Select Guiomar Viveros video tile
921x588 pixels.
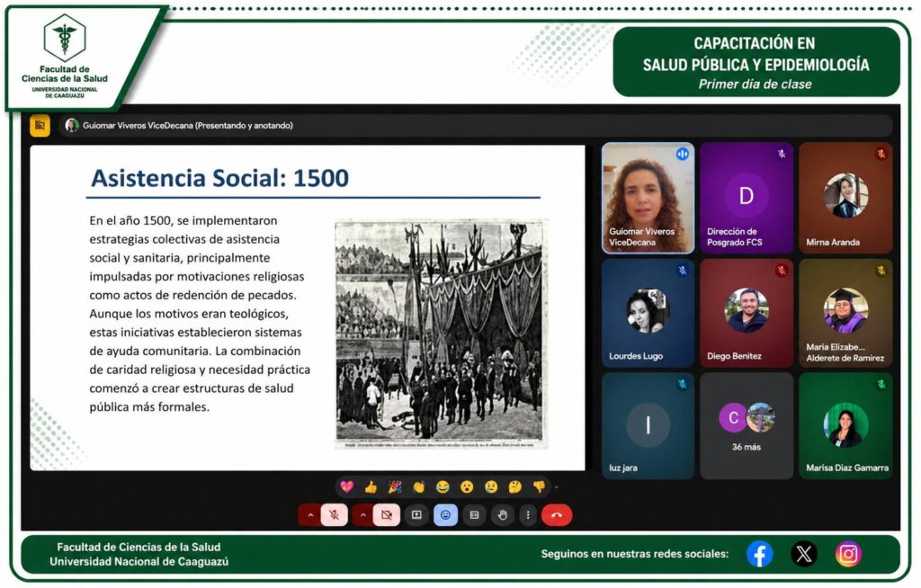click(648, 198)
